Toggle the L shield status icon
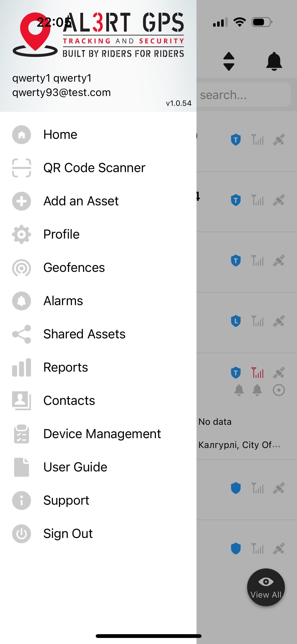The width and height of the screenshot is (297, 644). (x=236, y=321)
